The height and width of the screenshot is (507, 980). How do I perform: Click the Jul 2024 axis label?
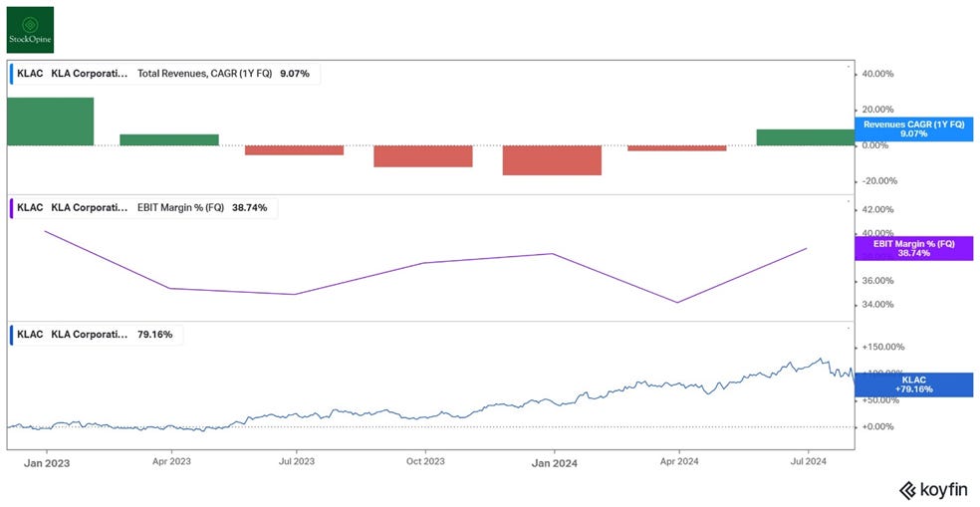click(809, 464)
